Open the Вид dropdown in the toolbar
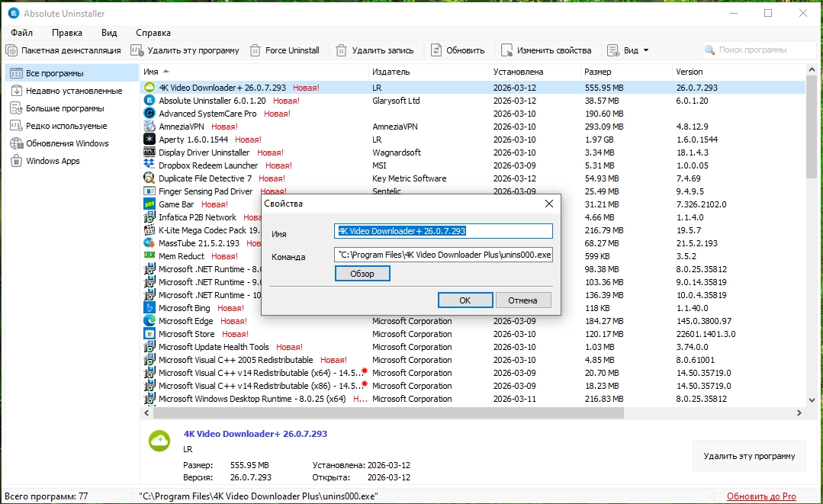Viewport: 823px width, 504px height. [628, 50]
